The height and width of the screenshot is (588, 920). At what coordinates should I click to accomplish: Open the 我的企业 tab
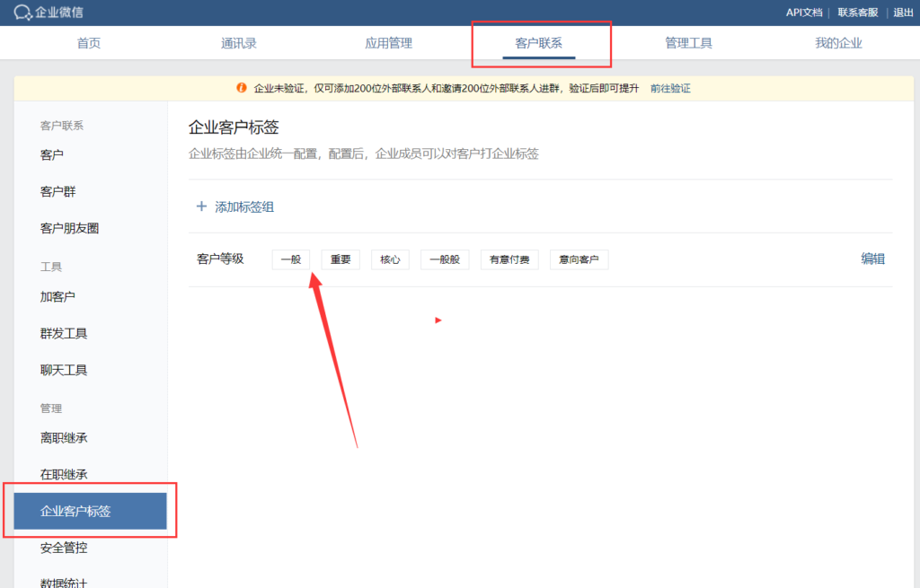coord(838,43)
